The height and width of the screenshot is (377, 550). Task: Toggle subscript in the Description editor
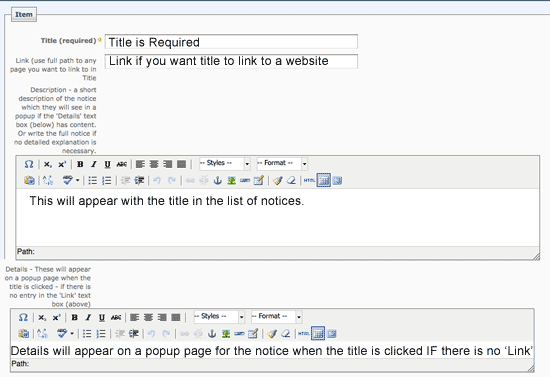pyautogui.click(x=48, y=164)
